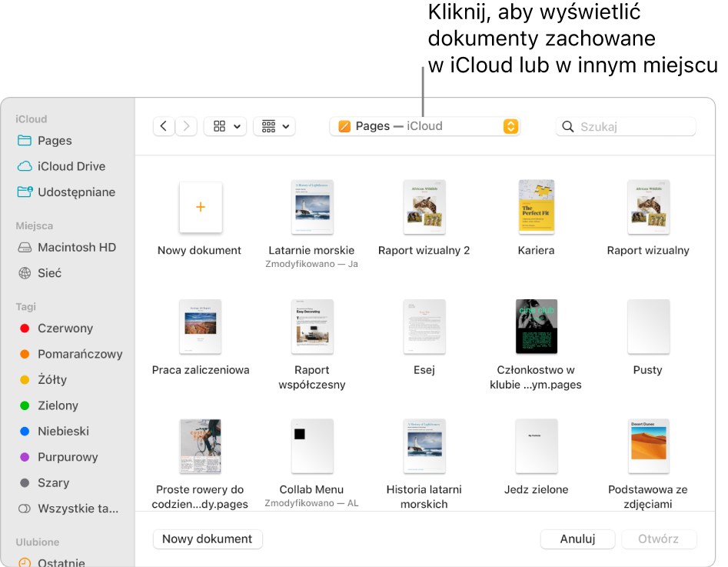Click 'Zmodyfikowano — Ja' under Latarnie morskie
This screenshot has height=567, width=728.
tap(311, 264)
